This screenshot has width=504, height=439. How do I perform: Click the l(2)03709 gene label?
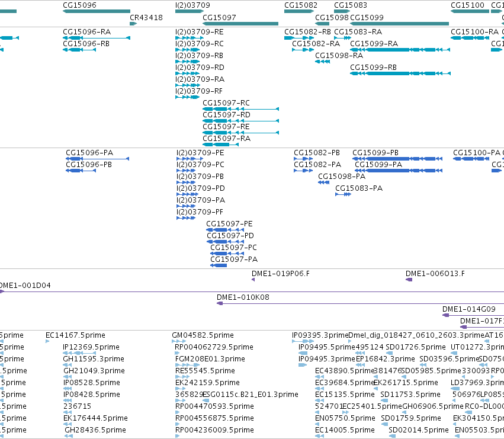192,5
